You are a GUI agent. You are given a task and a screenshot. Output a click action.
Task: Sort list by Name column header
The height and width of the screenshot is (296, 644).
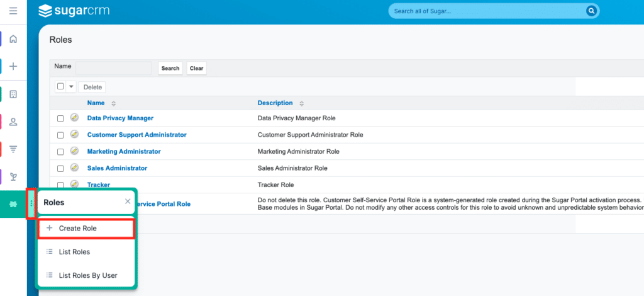click(96, 103)
